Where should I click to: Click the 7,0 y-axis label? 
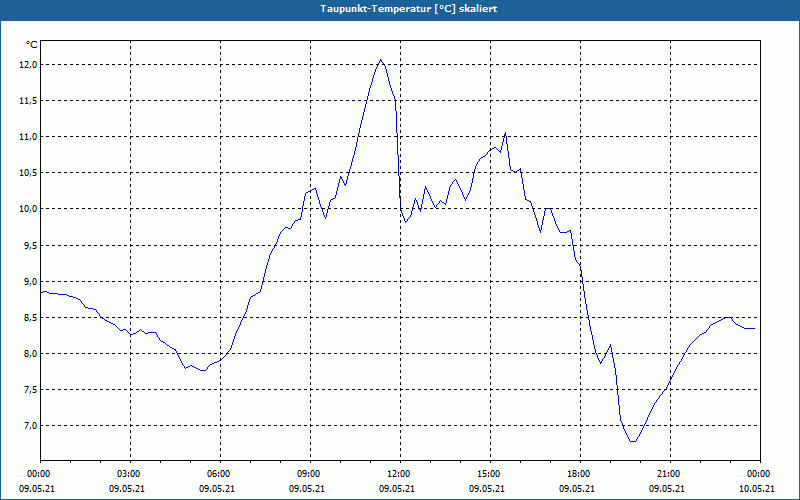pyautogui.click(x=30, y=426)
